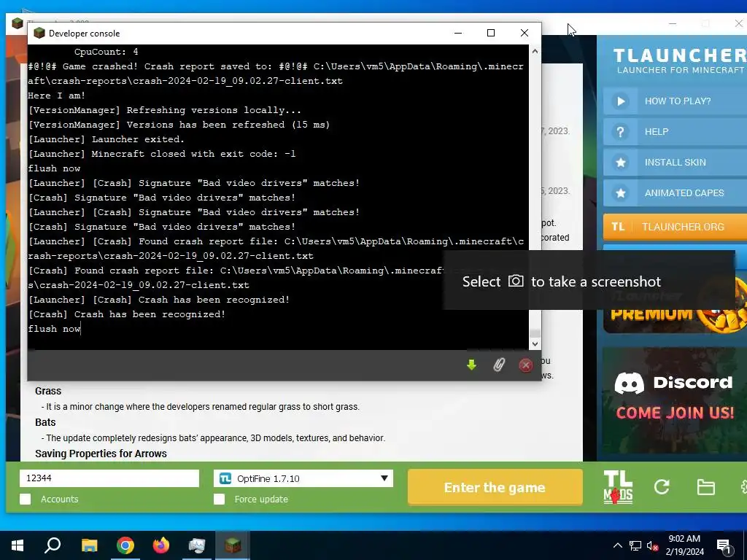
Task: Open notification center icon
Action: click(724, 545)
